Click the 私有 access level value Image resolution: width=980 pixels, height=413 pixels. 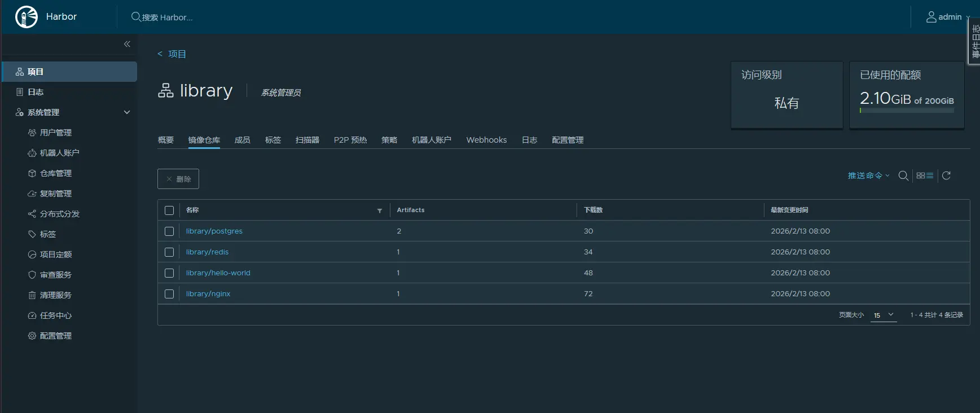[786, 103]
